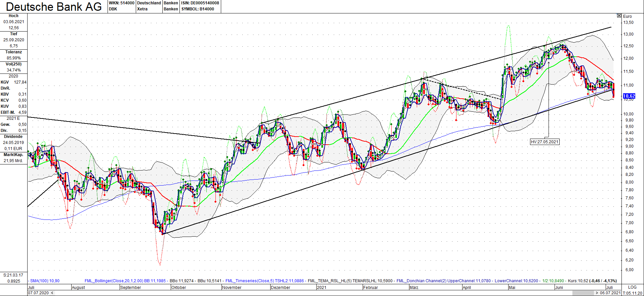644x296 pixels.
Task: Click the LowerChannel:10,6200 legend value
Action: pos(516,281)
